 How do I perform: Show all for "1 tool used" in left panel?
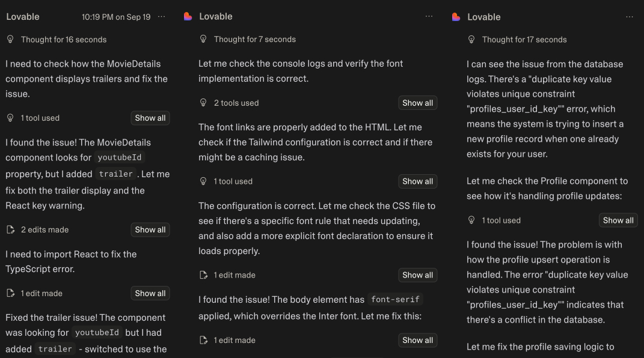pyautogui.click(x=150, y=118)
